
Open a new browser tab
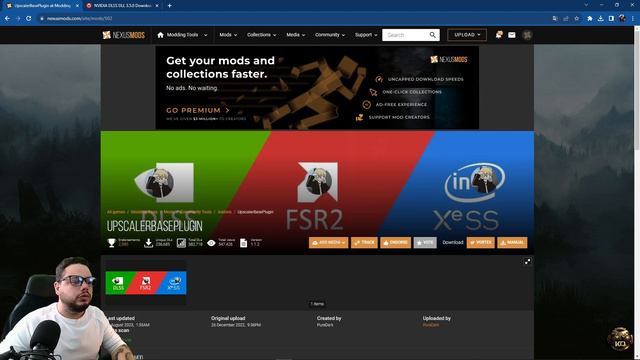tap(169, 6)
